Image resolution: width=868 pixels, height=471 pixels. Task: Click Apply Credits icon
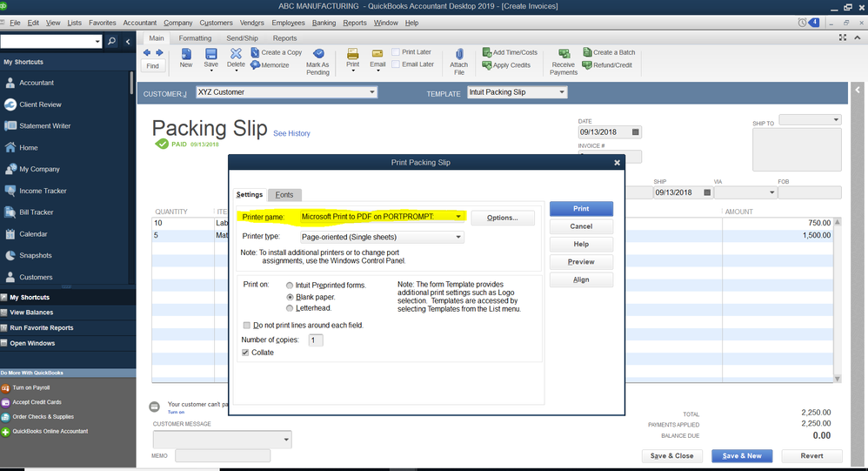(x=487, y=64)
